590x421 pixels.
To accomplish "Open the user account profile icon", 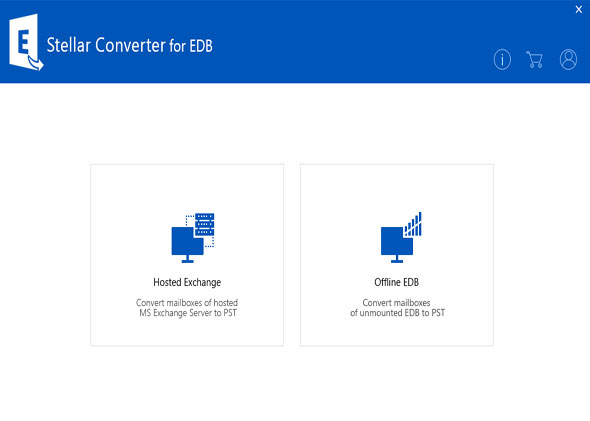I will [x=568, y=59].
